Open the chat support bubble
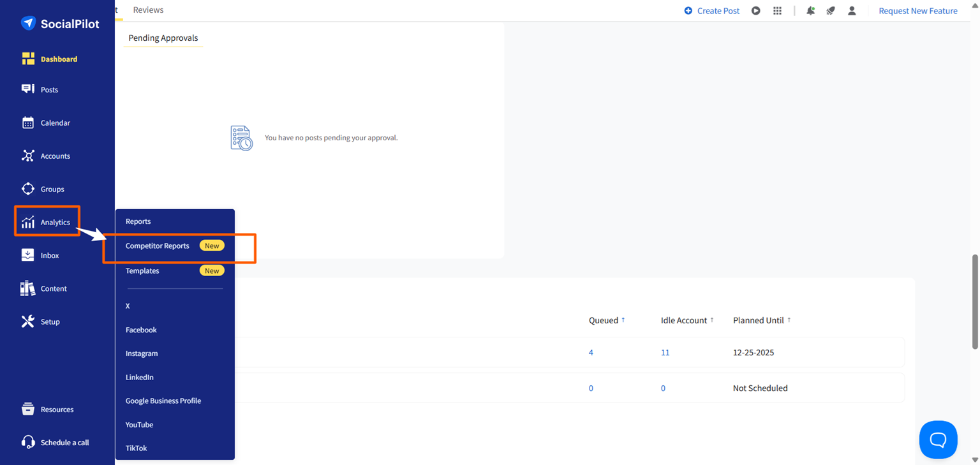Image resolution: width=980 pixels, height=465 pixels. tap(938, 439)
